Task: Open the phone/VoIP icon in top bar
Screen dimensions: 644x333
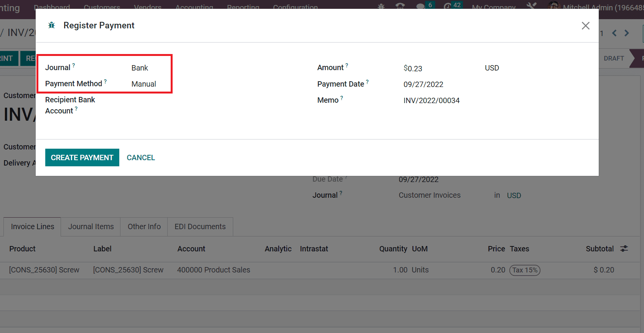Action: 400,7
